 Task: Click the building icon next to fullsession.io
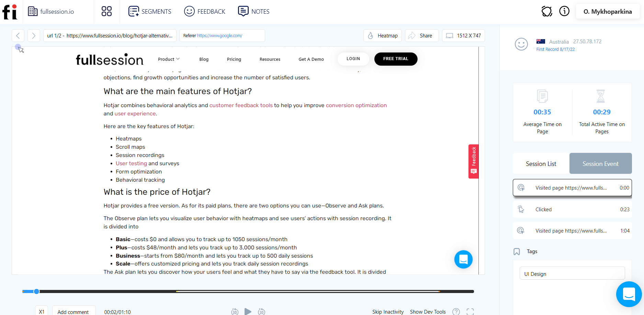[x=33, y=11]
